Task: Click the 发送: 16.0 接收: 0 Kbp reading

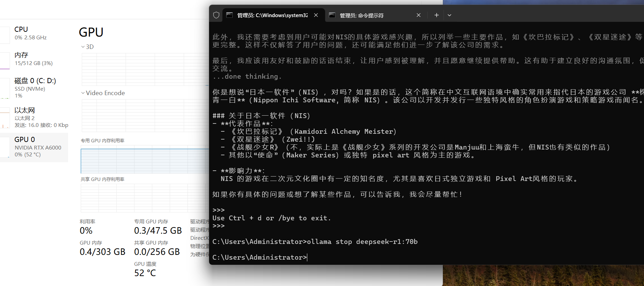Action: click(x=41, y=125)
